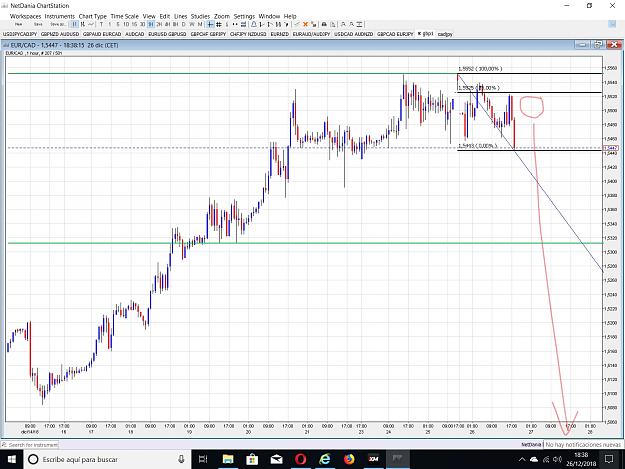Open the Zoom menu

(x=222, y=16)
